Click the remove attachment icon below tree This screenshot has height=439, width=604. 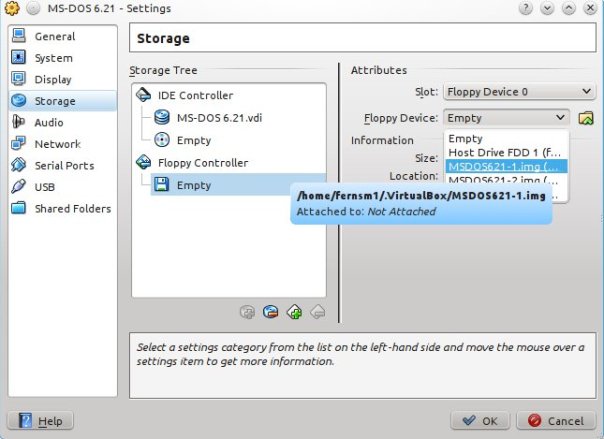(271, 312)
